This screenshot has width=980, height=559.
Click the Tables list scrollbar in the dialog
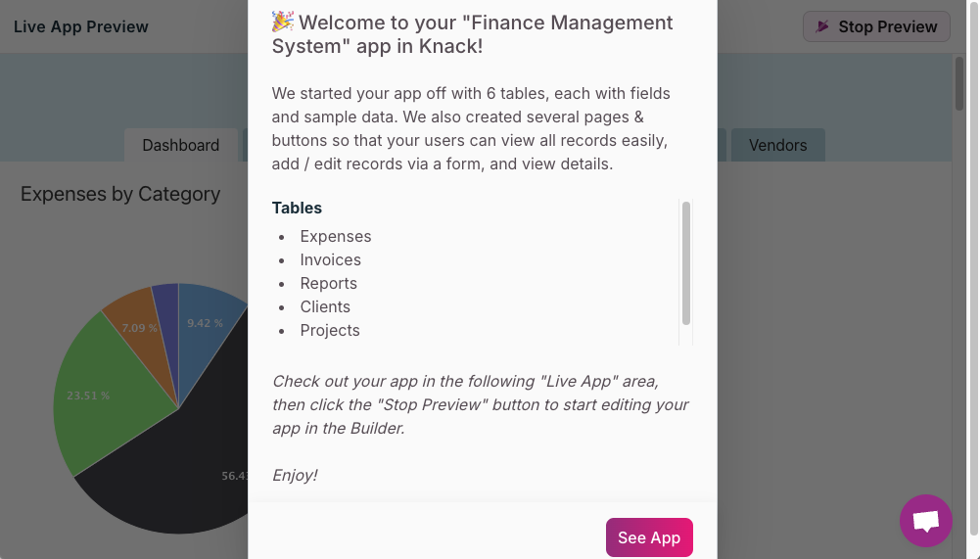pyautogui.click(x=686, y=262)
